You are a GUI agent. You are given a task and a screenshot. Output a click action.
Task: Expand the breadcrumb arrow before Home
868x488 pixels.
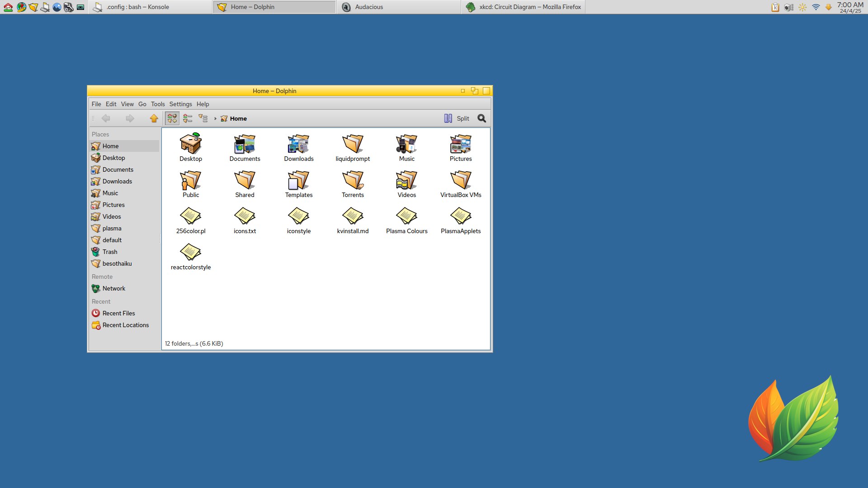click(x=215, y=119)
